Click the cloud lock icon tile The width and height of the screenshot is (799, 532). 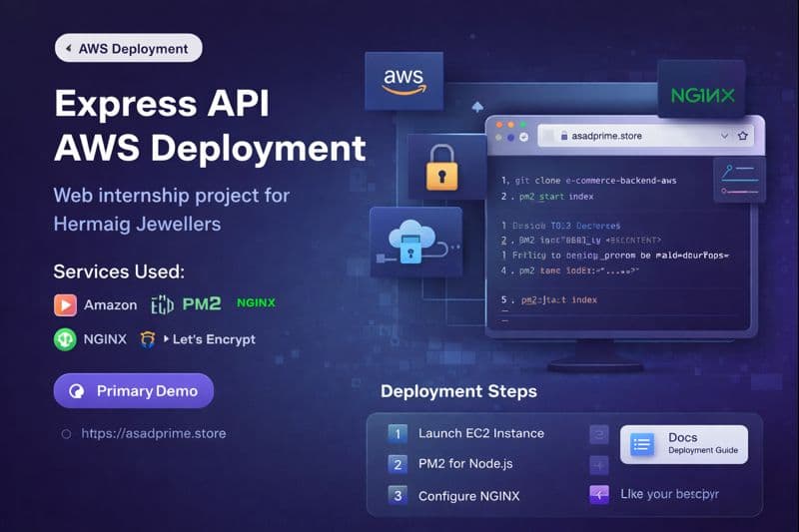pyautogui.click(x=415, y=242)
